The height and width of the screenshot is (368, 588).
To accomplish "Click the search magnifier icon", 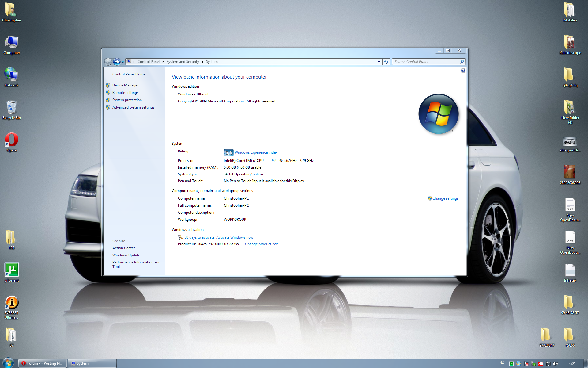I will click(462, 62).
